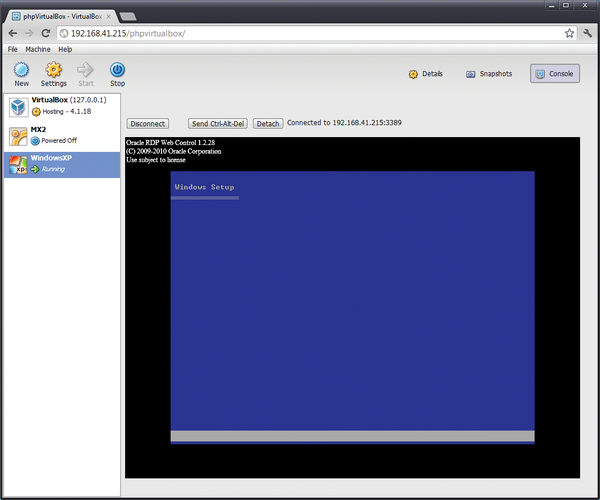Click the Send Ctrl-Alt-Del button
The width and height of the screenshot is (600, 500).
point(217,124)
